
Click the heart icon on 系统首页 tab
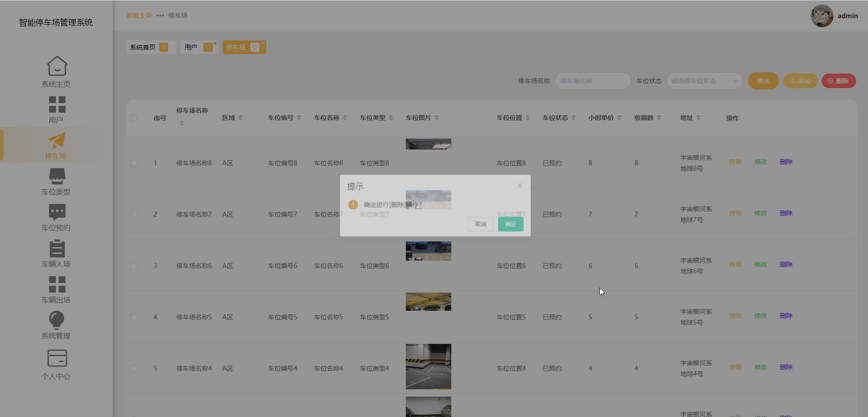[x=164, y=47]
